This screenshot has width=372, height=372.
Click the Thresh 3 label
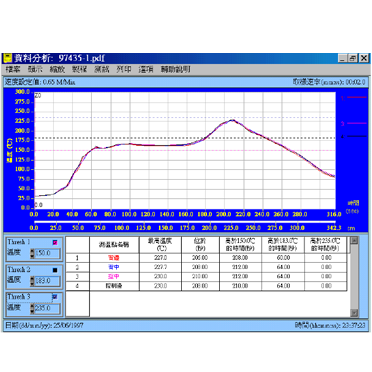19,297
